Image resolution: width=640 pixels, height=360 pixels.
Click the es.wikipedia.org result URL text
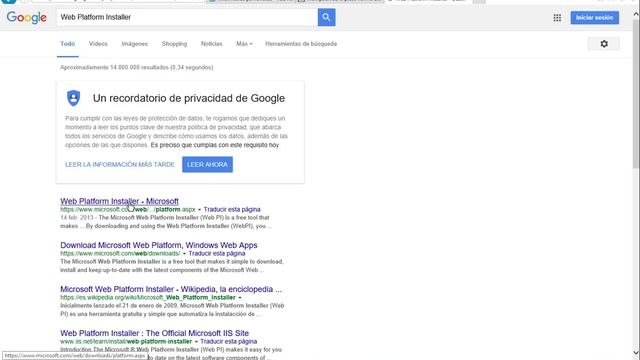148,298
